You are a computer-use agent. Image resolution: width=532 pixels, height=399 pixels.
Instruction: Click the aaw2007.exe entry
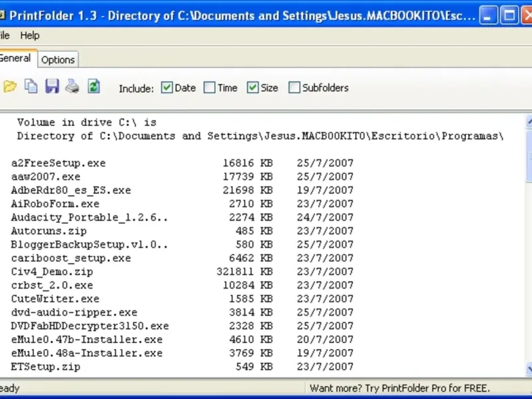(46, 177)
